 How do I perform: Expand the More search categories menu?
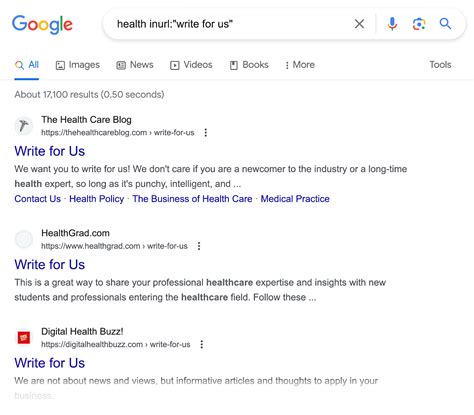coord(300,65)
